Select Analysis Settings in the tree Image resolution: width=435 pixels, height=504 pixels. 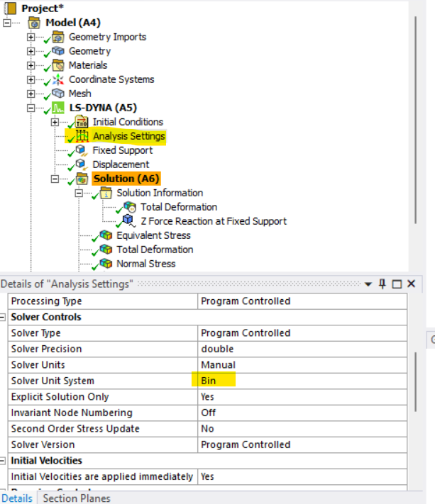pyautogui.click(x=128, y=136)
